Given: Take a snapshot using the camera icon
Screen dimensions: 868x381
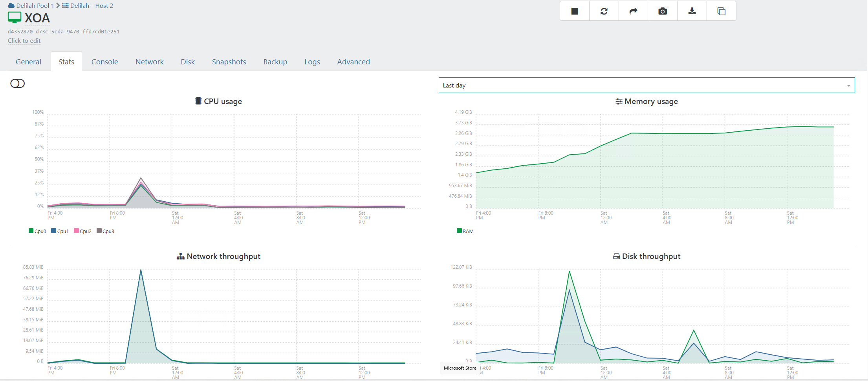Looking at the screenshot, I should point(663,11).
